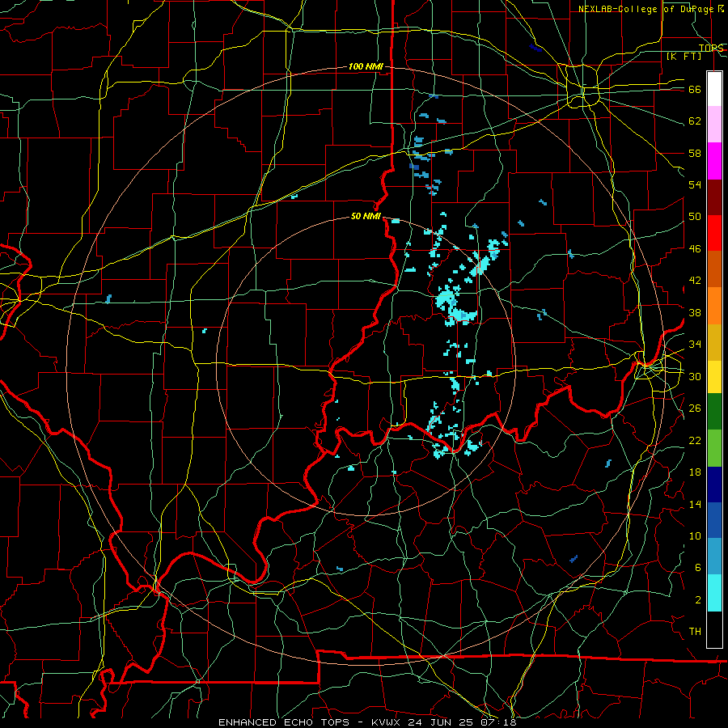Click the "42" scale value
Image resolution: width=728 pixels, height=728 pixels.
coord(695,281)
